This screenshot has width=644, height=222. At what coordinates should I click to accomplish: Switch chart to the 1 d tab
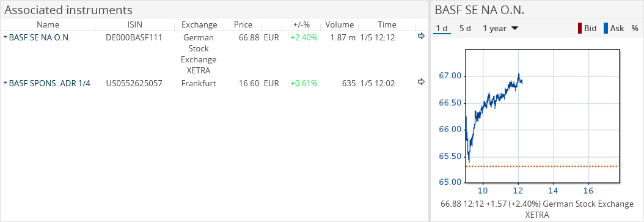[442, 28]
